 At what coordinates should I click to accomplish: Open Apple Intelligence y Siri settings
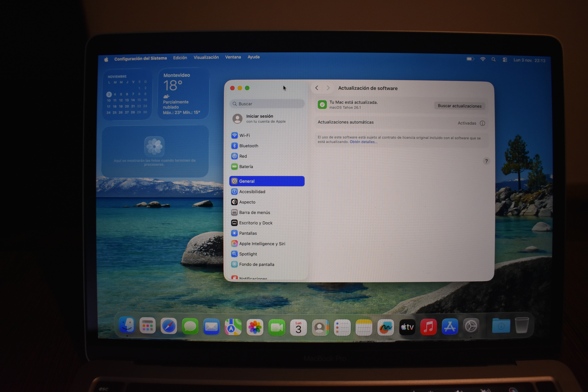click(267, 244)
